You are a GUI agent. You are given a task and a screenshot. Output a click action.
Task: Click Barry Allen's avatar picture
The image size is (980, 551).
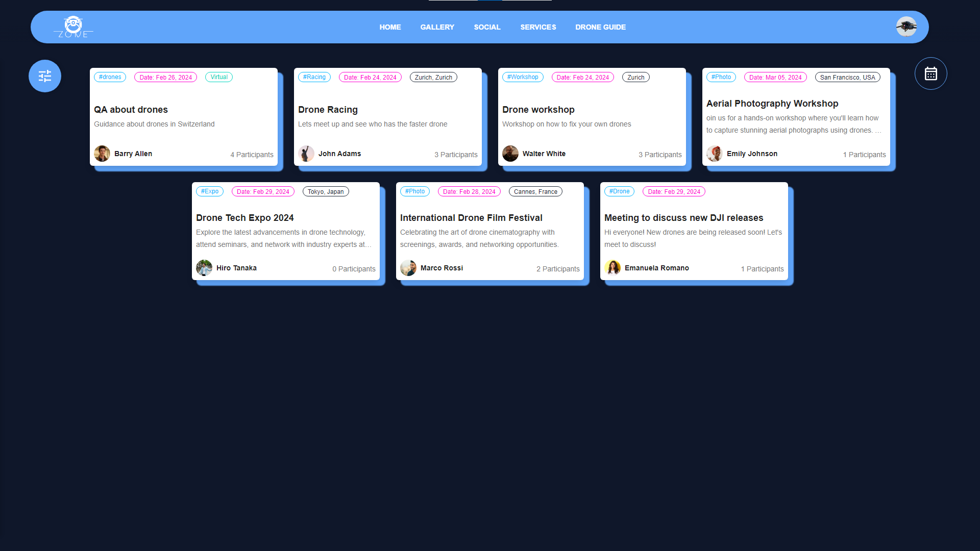[102, 154]
